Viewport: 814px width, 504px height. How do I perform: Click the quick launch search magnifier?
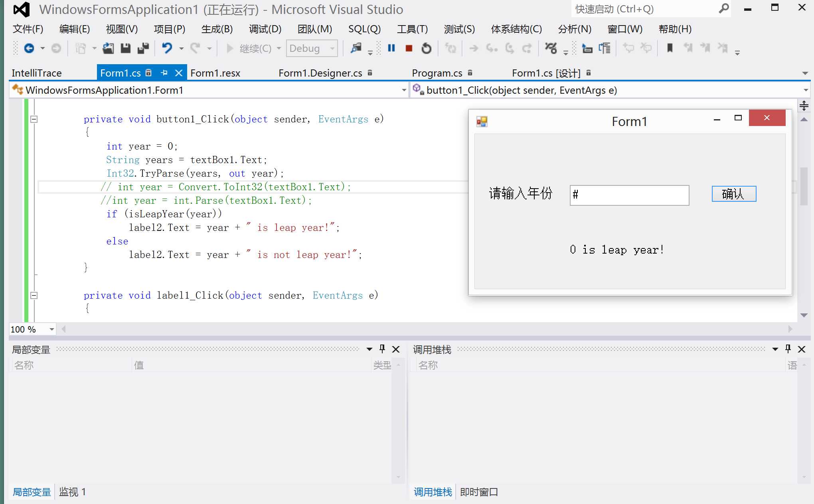[x=724, y=8]
